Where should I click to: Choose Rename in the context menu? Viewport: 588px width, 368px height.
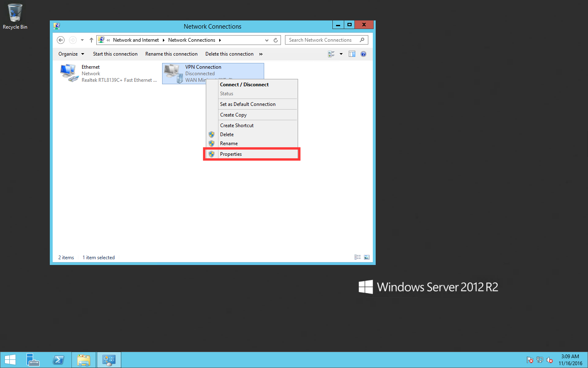click(252, 144)
